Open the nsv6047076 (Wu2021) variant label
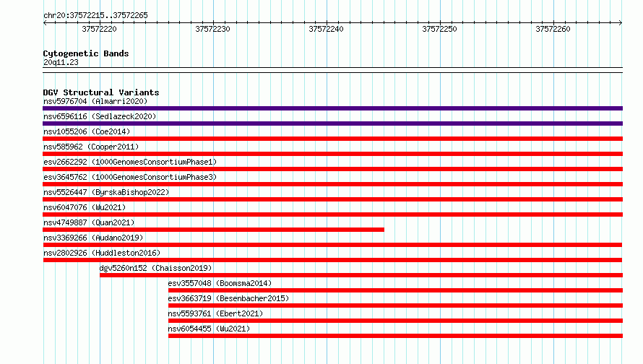 click(x=85, y=207)
